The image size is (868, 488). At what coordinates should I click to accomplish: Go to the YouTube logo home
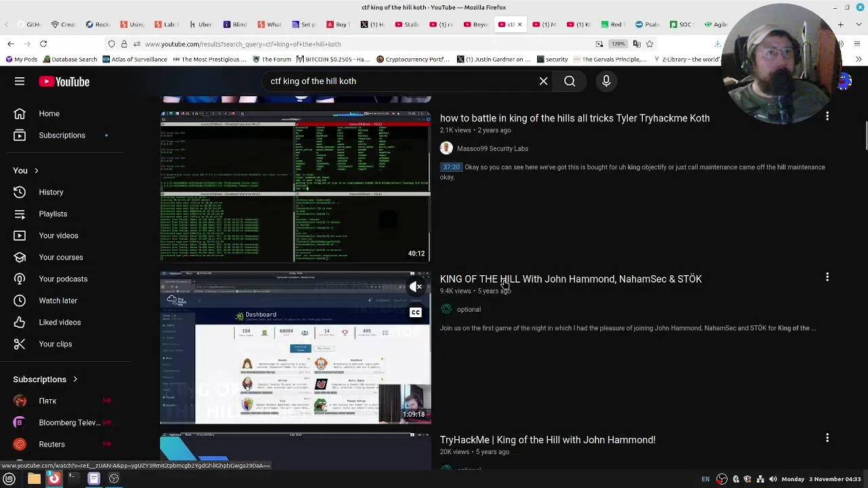pyautogui.click(x=64, y=81)
